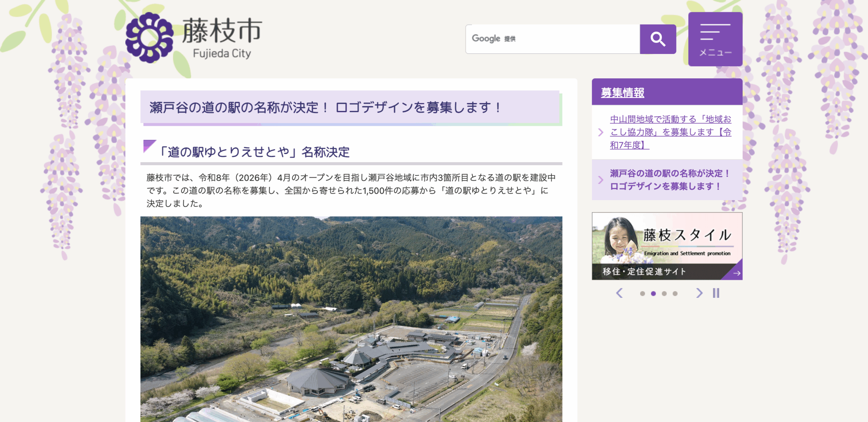This screenshot has width=868, height=422.
Task: Advance to next banner slide arrow
Action: tap(699, 293)
